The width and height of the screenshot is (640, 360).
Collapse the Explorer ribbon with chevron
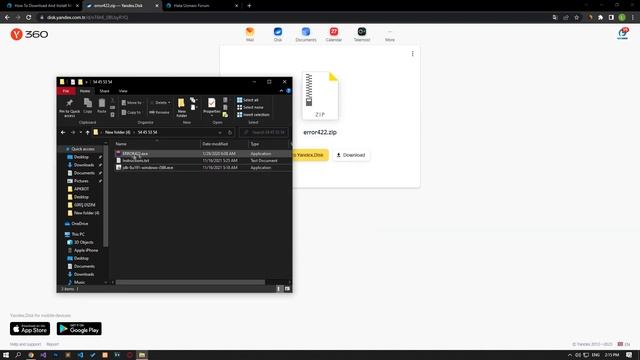pyautogui.click(x=281, y=91)
